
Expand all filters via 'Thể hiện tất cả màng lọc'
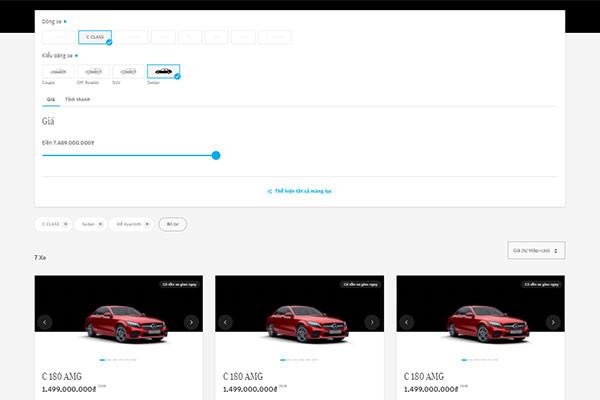coord(300,190)
